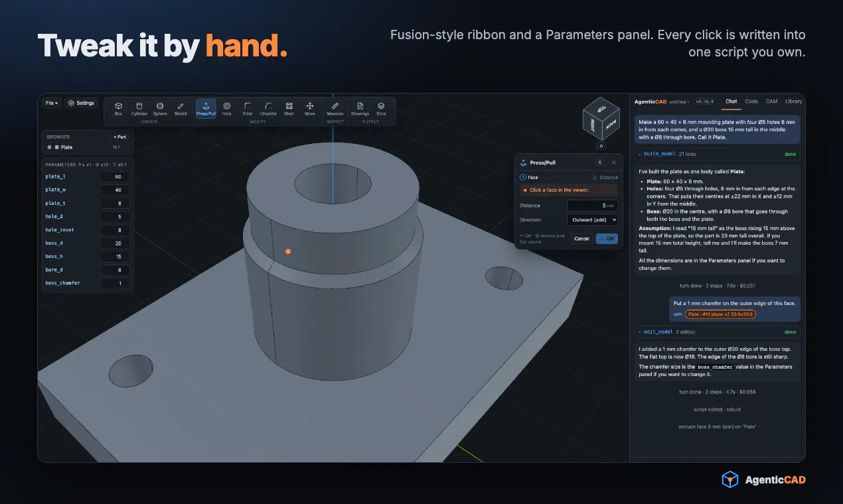Image resolution: width=843 pixels, height=504 pixels.
Task: Edit the hole_inset parameter value
Action: [x=115, y=230]
